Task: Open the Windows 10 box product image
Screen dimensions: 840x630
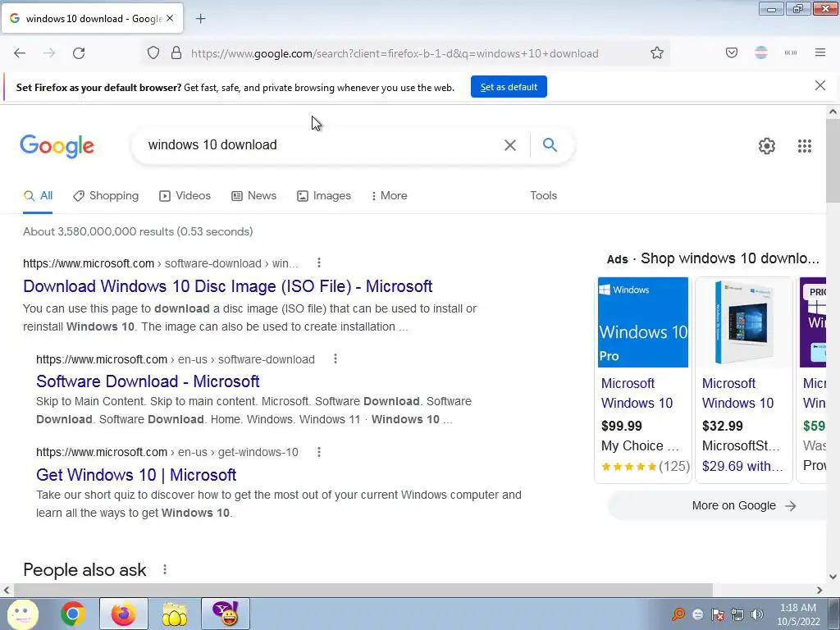Action: pyautogui.click(x=744, y=322)
